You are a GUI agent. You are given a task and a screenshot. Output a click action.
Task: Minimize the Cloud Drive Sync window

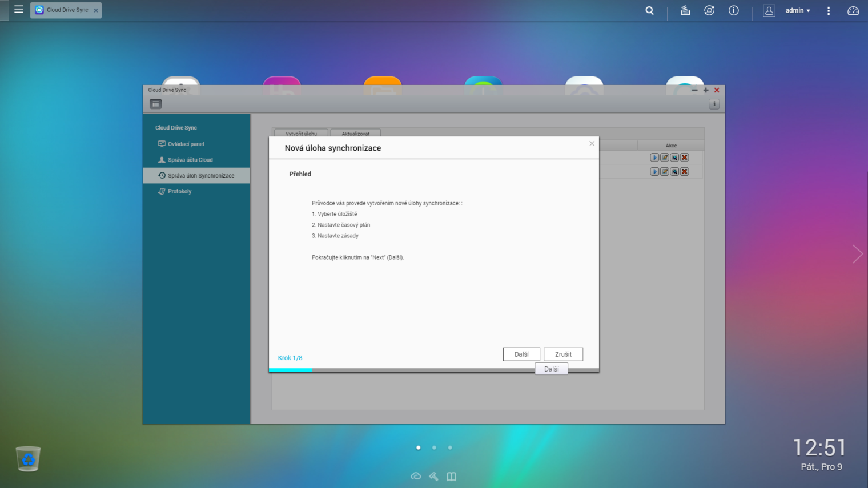(694, 90)
